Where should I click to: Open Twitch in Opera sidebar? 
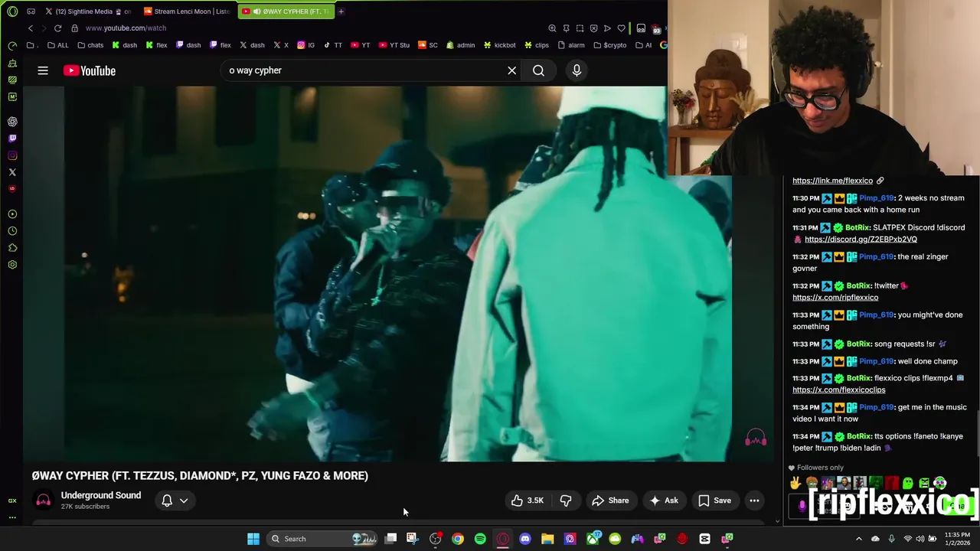(12, 139)
